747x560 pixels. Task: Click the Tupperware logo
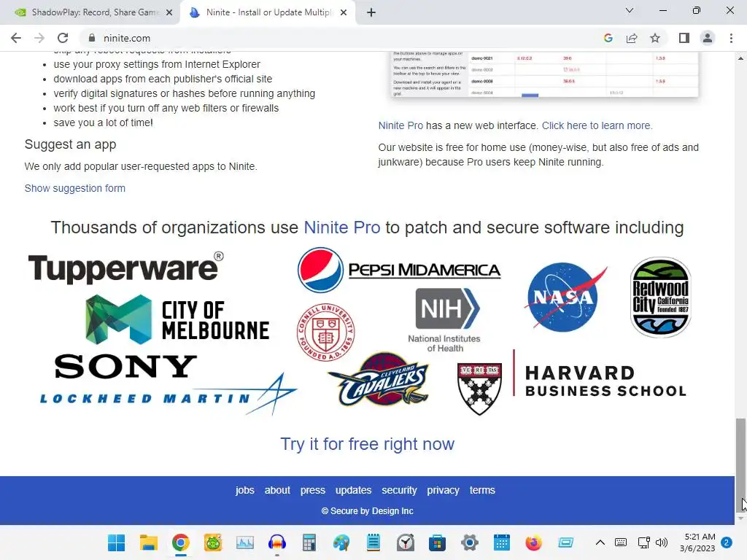coord(125,268)
